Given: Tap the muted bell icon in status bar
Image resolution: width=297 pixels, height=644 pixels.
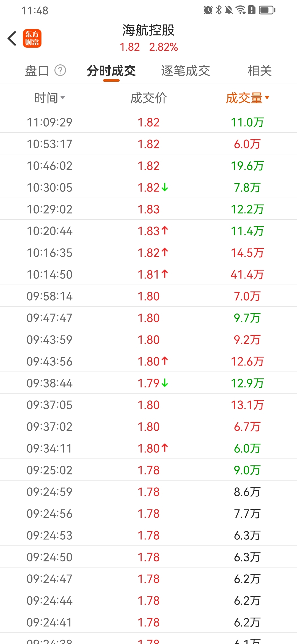Looking at the screenshot, I should 229,10.
